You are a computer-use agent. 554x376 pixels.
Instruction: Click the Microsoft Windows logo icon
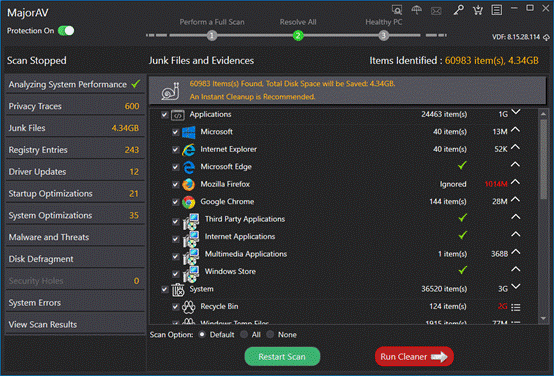(x=189, y=132)
